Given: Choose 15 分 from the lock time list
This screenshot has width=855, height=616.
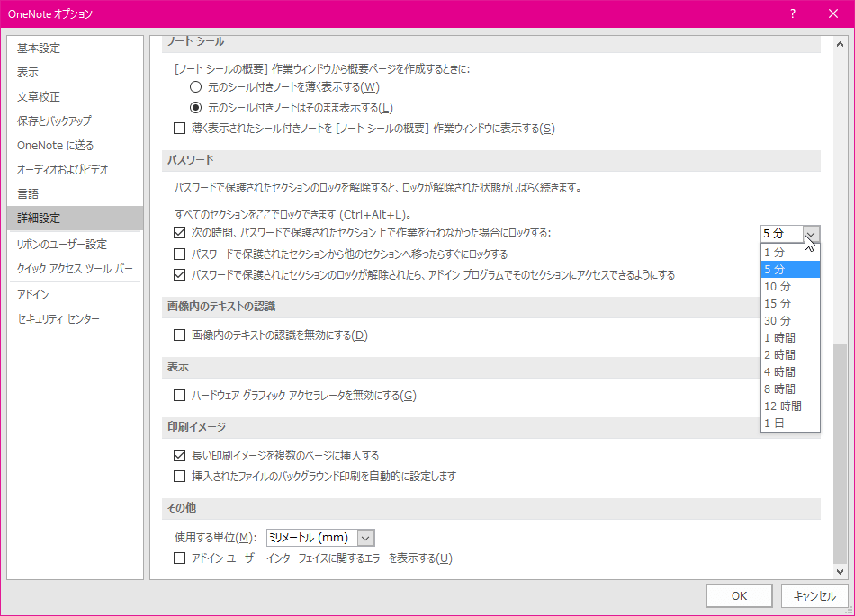Looking at the screenshot, I should pos(790,303).
